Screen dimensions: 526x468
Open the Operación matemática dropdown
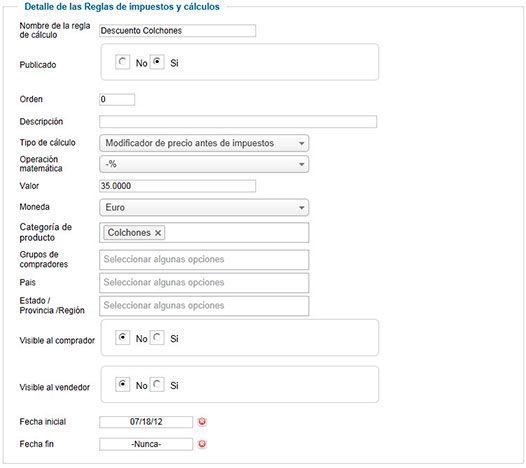[204, 164]
